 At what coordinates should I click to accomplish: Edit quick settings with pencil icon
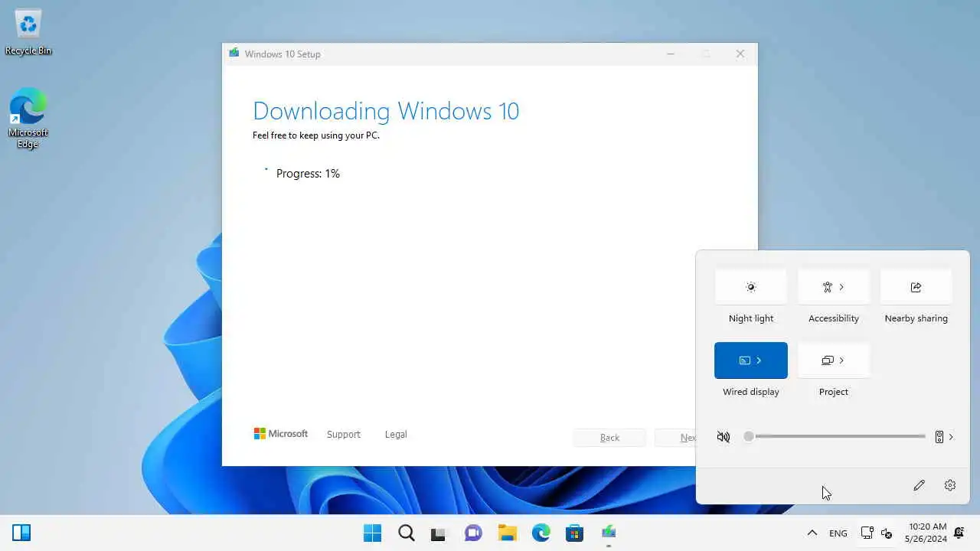pos(919,485)
